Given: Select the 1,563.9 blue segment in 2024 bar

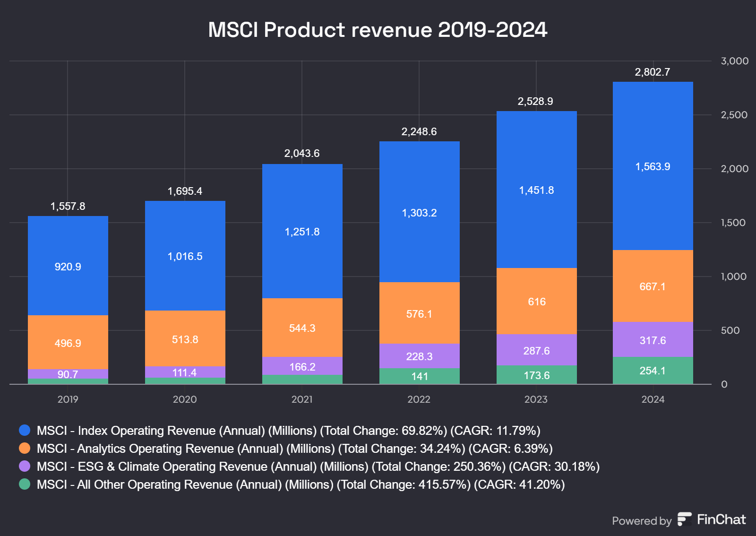Looking at the screenshot, I should 653,166.
